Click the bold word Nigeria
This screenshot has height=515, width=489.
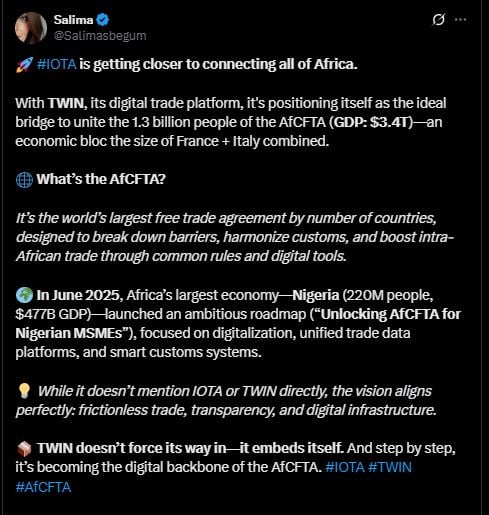[x=316, y=295]
